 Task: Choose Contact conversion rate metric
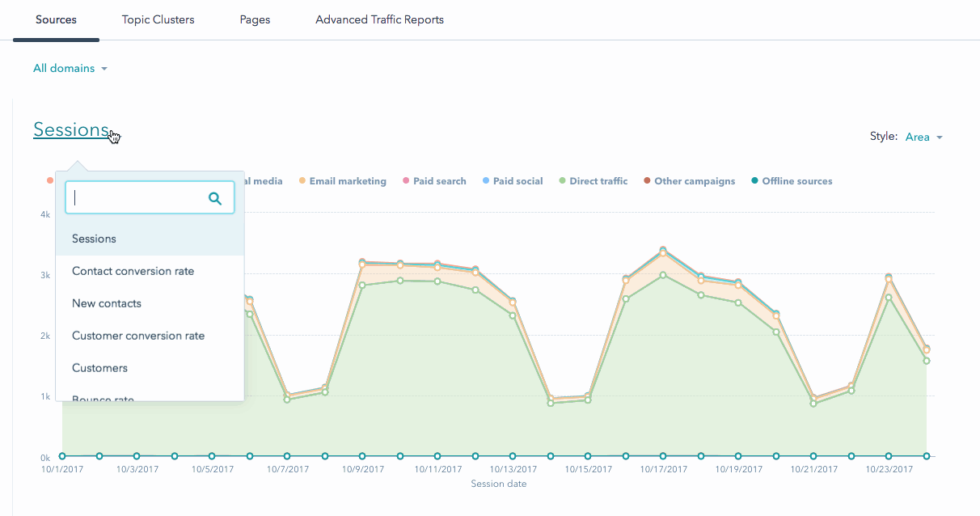pos(133,271)
